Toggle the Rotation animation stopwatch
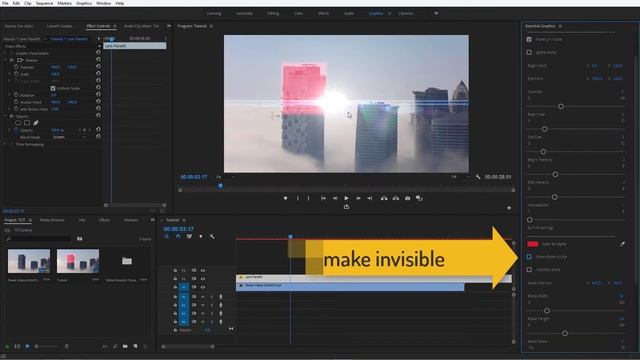This screenshot has width=640, height=360. [16, 95]
